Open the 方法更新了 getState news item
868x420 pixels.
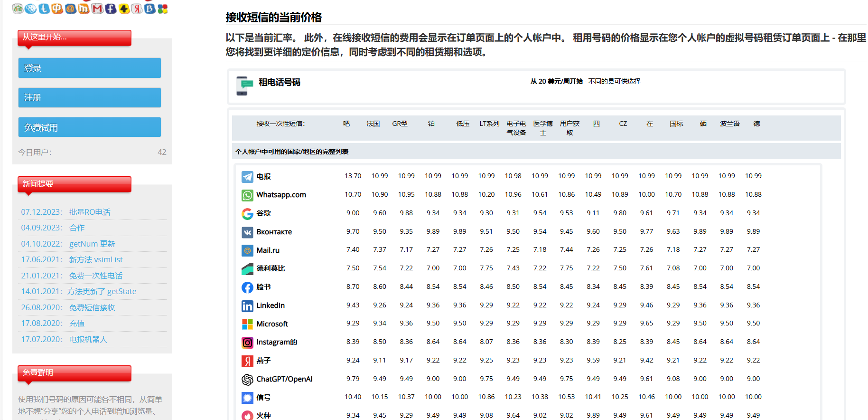point(102,291)
